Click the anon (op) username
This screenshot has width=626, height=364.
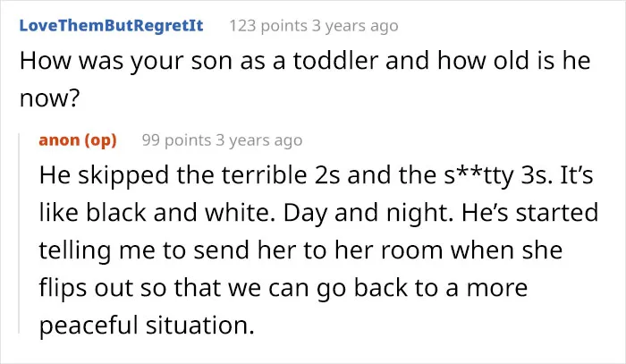click(78, 140)
